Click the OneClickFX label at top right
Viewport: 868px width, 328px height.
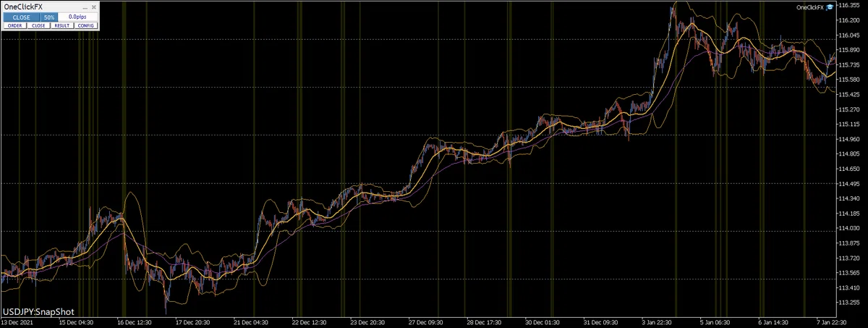click(810, 7)
